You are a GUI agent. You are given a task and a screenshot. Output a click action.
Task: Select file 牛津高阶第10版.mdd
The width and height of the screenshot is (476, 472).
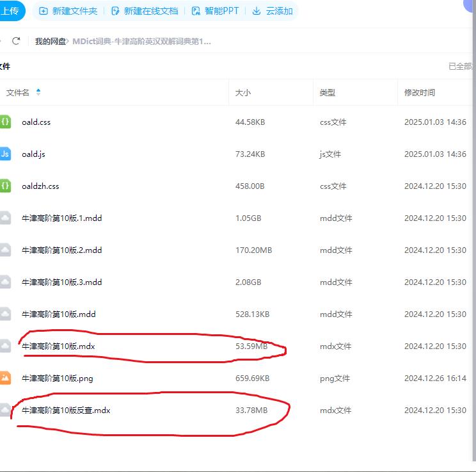(59, 314)
